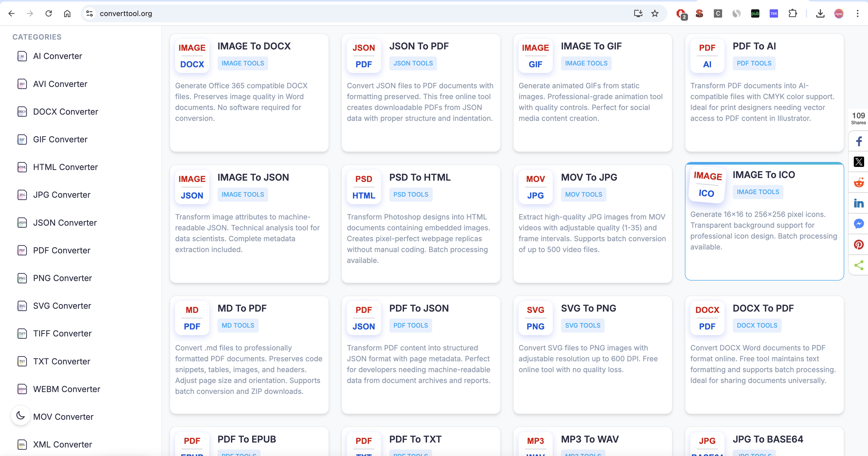Open the browser Downloads icon
Viewport: 868px width, 456px height.
click(820, 13)
